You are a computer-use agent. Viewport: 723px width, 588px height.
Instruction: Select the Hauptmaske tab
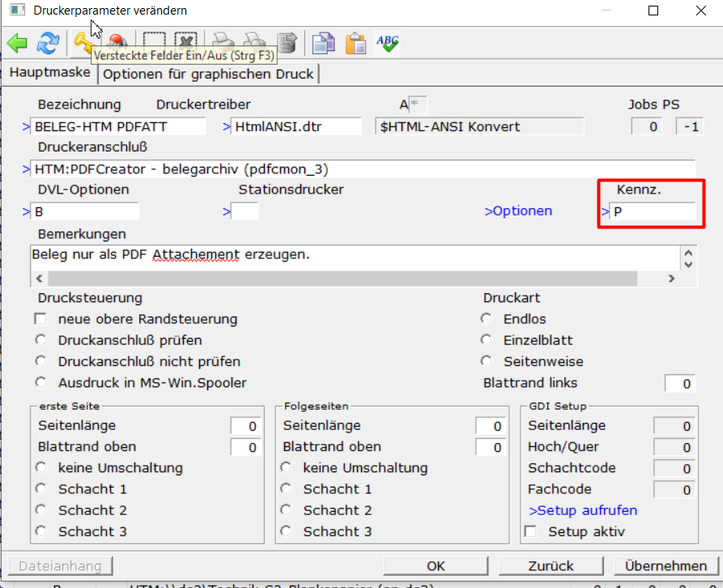(49, 73)
